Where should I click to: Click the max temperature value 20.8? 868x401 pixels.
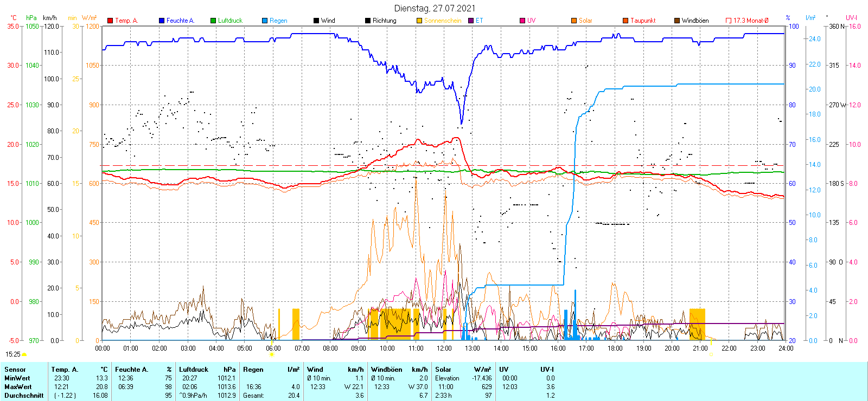pyautogui.click(x=102, y=387)
